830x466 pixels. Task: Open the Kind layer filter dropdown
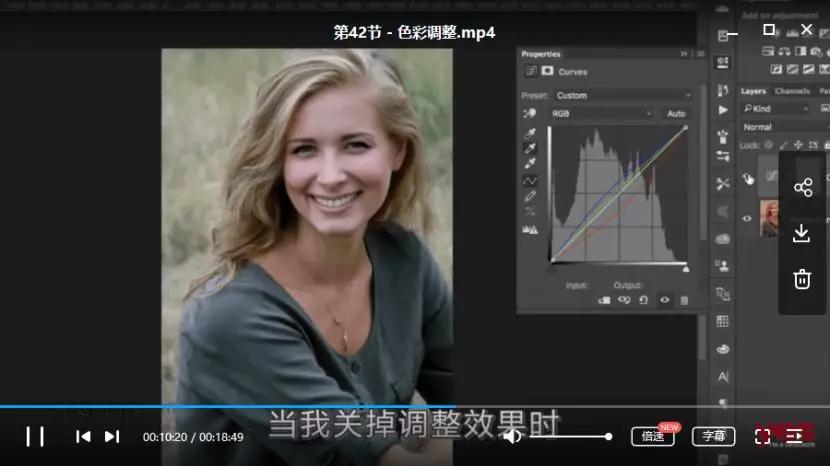coord(776,109)
